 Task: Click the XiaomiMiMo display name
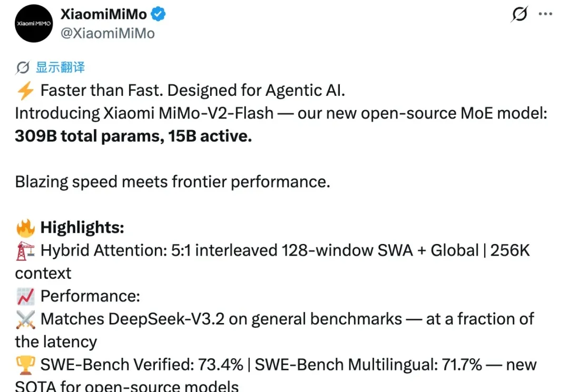[x=103, y=14]
